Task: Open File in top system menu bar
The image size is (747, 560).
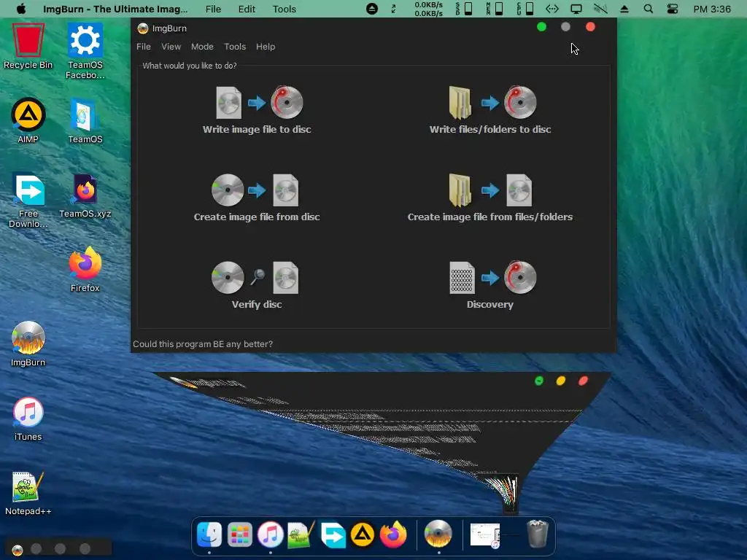Action: click(x=213, y=9)
